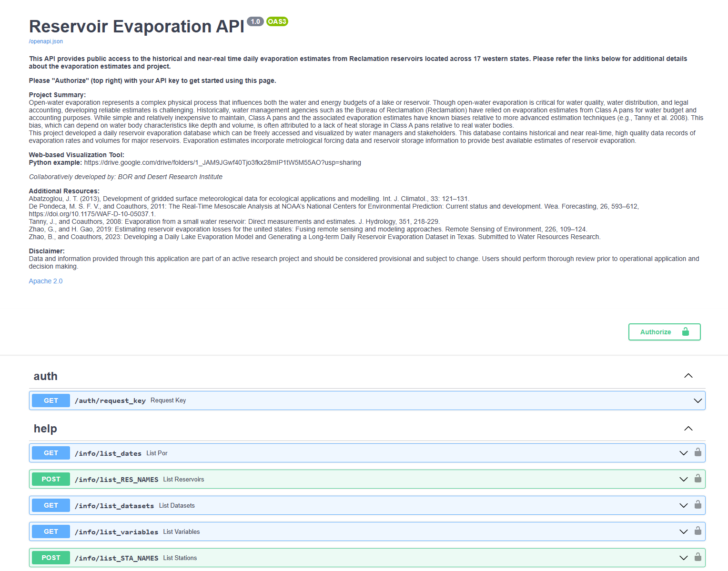Click lock icon on /info/list_variables row

[x=698, y=531]
